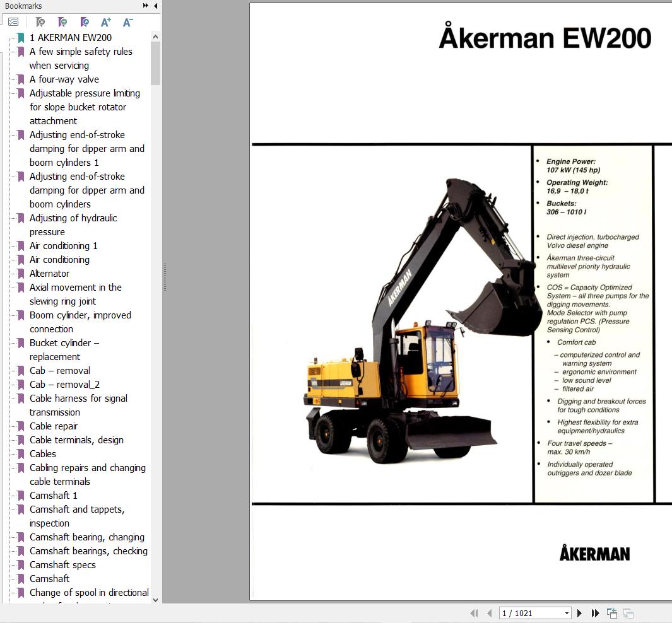Open 'Cabling repairs and changing cable terminals'
The width and height of the screenshot is (672, 623).
tap(88, 474)
